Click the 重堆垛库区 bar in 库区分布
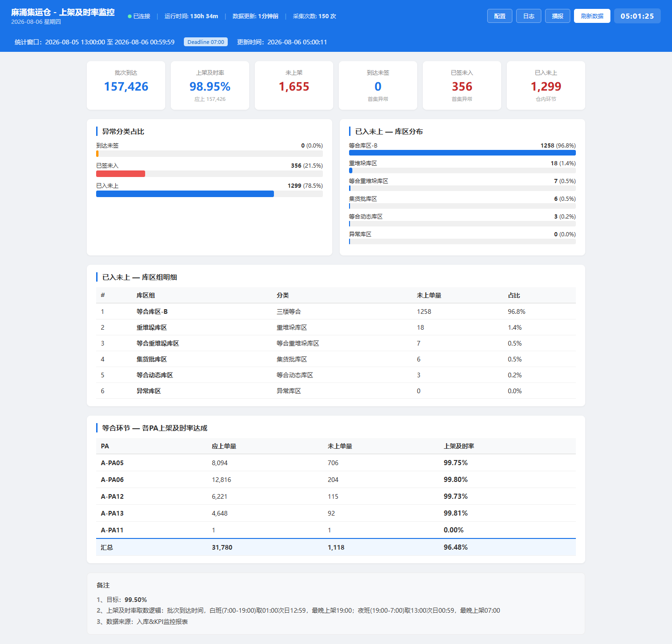The image size is (672, 644). [350, 170]
